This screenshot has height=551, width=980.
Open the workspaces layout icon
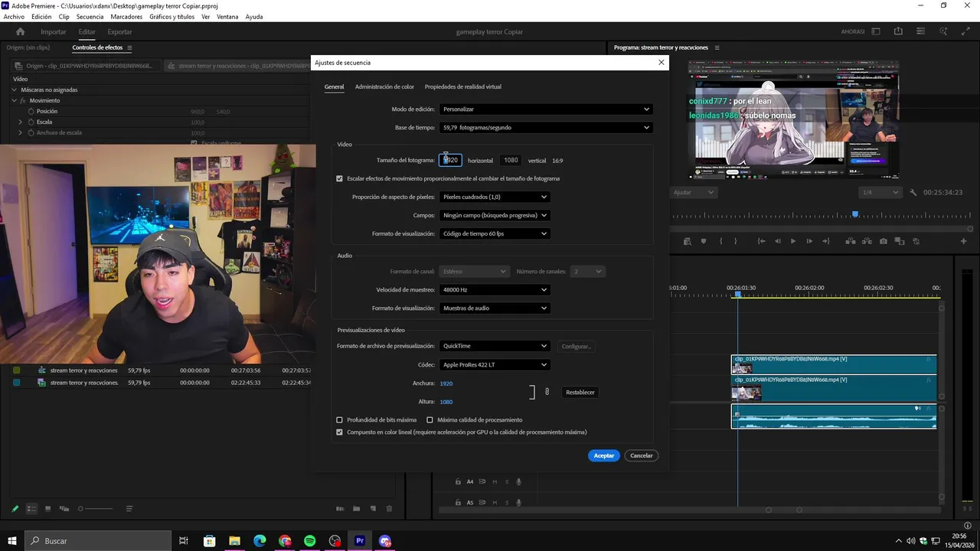[876, 31]
